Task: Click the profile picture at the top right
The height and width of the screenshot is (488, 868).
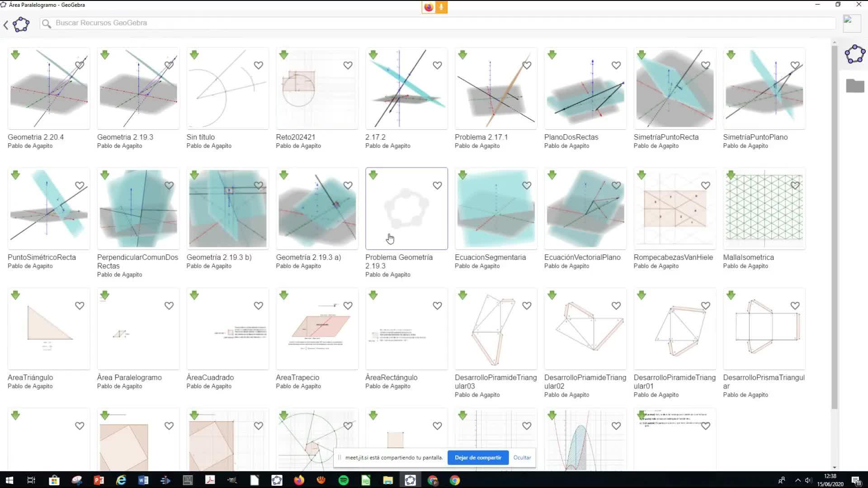Action: click(x=851, y=23)
